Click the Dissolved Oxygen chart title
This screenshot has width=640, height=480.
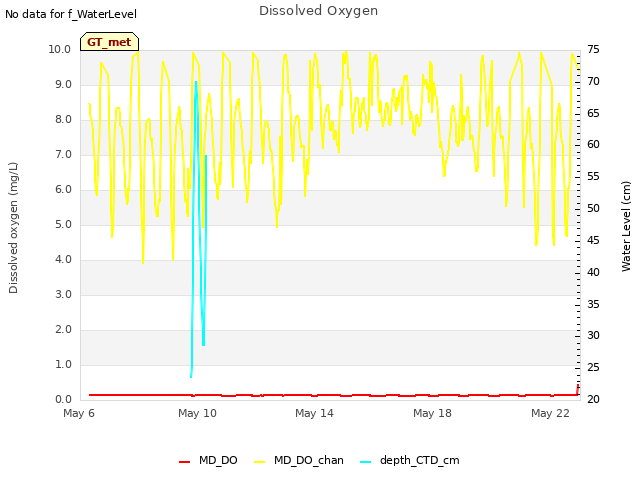click(x=318, y=11)
